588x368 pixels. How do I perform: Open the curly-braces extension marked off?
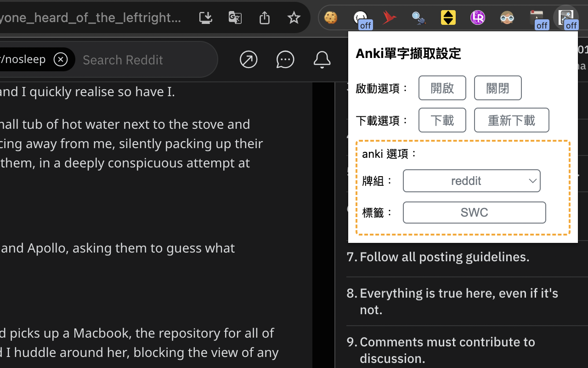[x=361, y=18]
